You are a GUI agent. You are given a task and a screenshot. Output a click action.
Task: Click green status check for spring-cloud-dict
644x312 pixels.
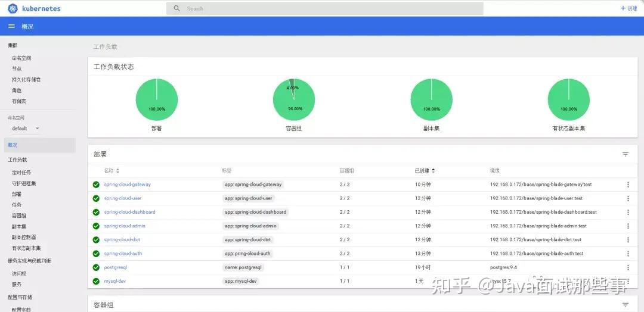pyautogui.click(x=96, y=240)
